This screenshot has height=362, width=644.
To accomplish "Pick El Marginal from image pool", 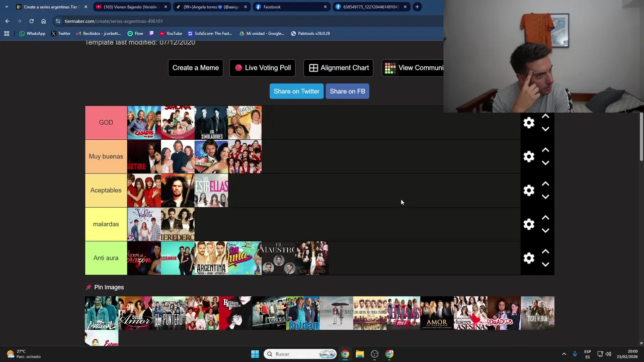I will (102, 313).
